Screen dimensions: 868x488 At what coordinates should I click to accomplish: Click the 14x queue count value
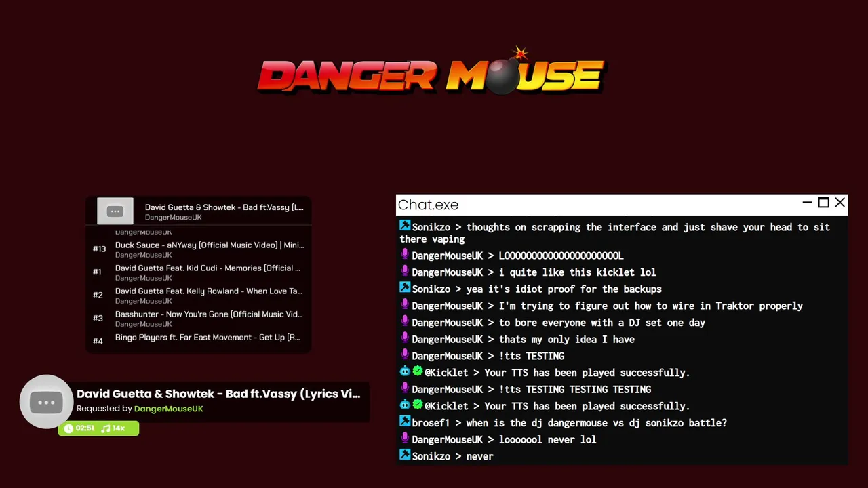(119, 428)
